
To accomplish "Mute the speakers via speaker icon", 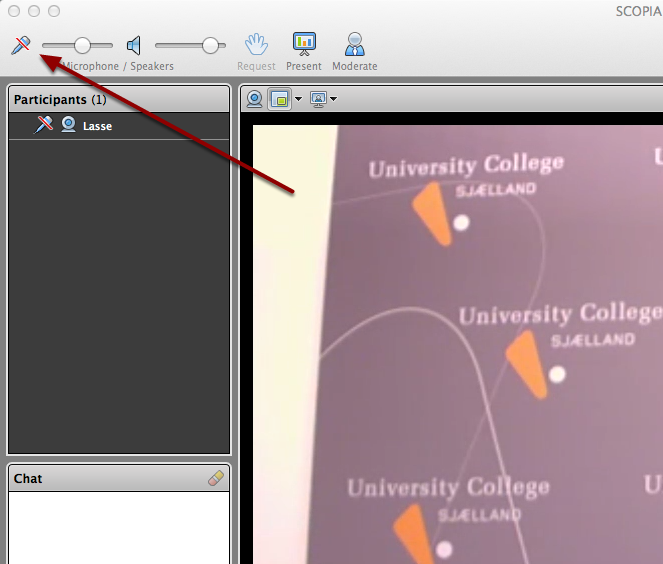I will [x=134, y=45].
